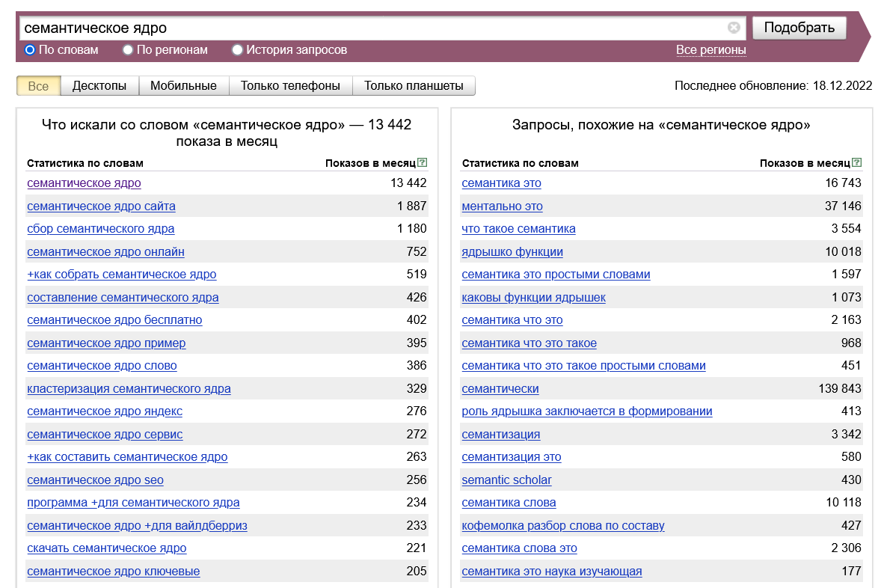Open the 'Все регионы' region selector
This screenshot has height=588, width=887.
pyautogui.click(x=710, y=50)
